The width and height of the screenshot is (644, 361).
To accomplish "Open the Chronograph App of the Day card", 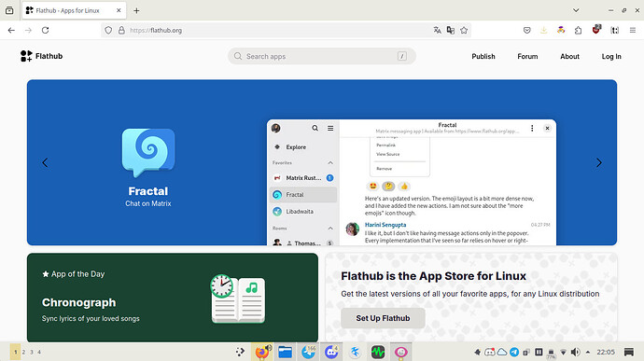I will tap(173, 298).
